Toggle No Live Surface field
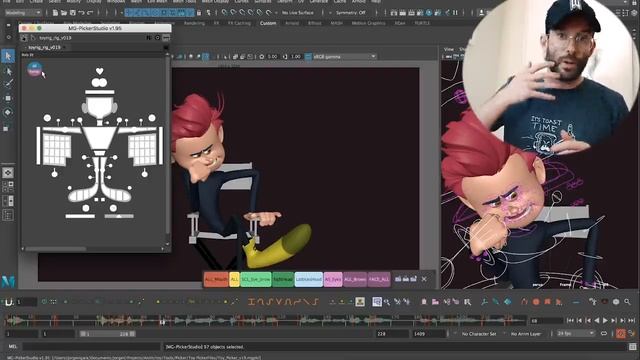 tap(298, 13)
